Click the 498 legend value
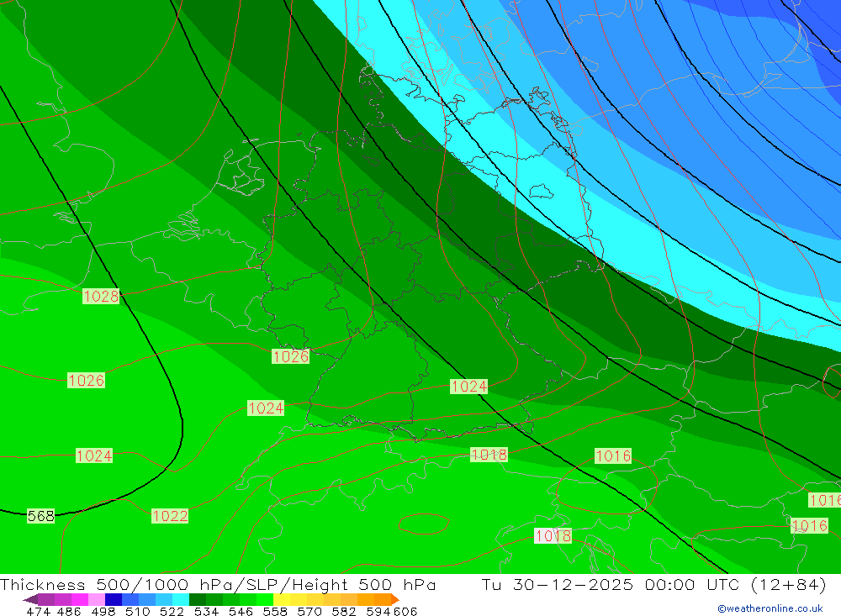 point(103,612)
